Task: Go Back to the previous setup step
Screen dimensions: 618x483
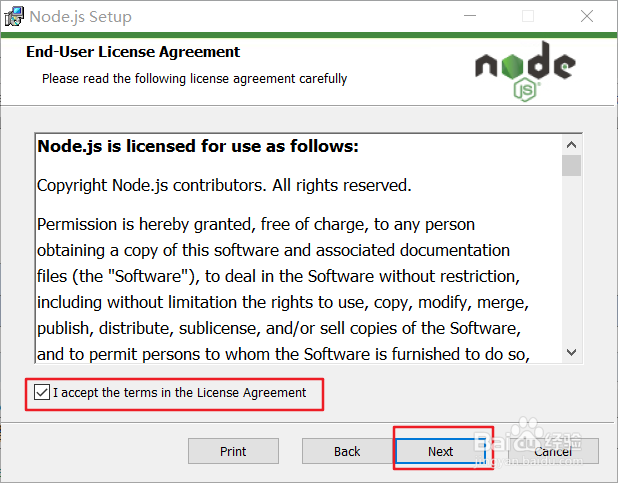Action: coord(347,451)
